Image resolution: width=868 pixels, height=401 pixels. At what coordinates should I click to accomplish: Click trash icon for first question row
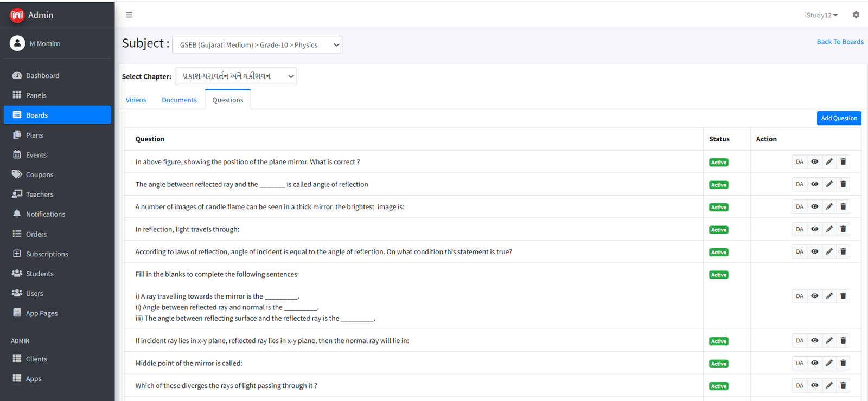point(843,161)
